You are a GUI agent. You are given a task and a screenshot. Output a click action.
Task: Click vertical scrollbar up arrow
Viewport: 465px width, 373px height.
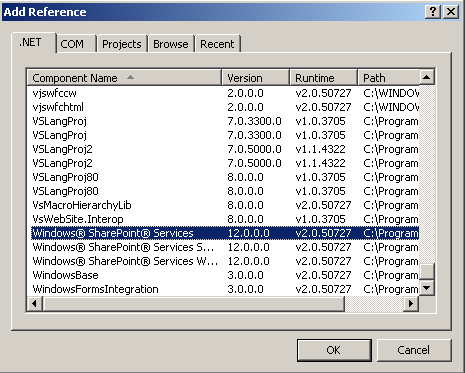pyautogui.click(x=427, y=77)
